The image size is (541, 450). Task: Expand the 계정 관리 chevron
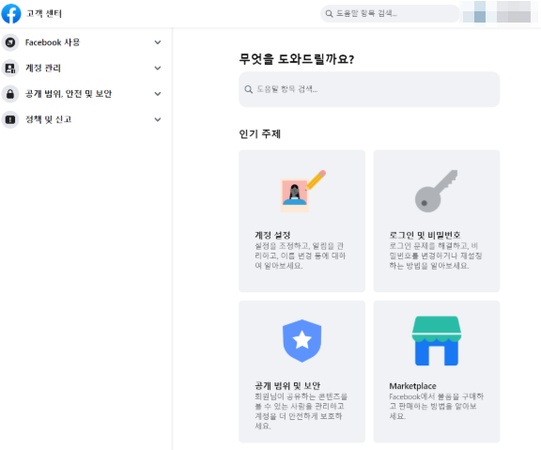point(158,68)
